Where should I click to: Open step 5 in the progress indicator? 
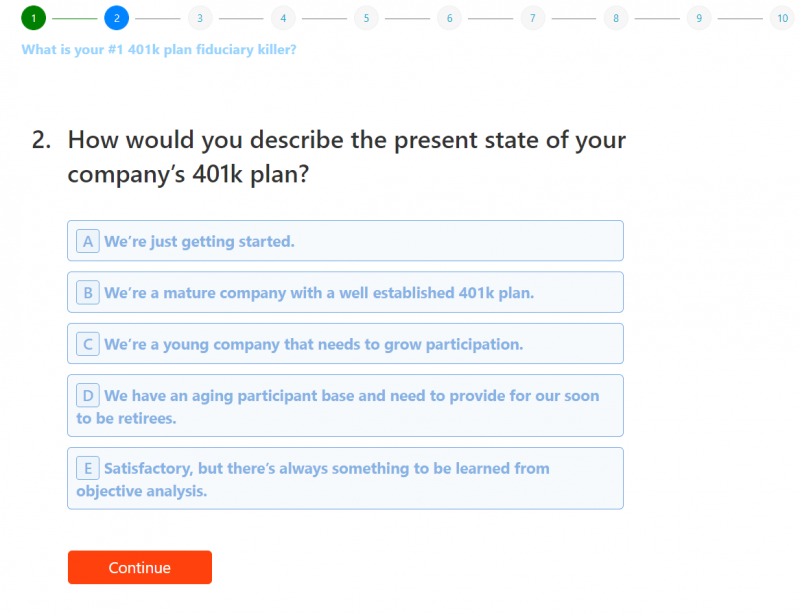(366, 18)
